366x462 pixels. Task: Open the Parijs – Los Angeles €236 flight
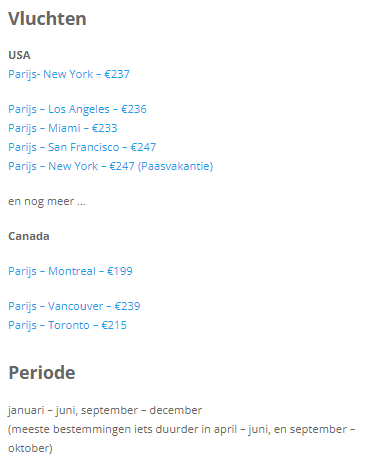click(x=77, y=109)
